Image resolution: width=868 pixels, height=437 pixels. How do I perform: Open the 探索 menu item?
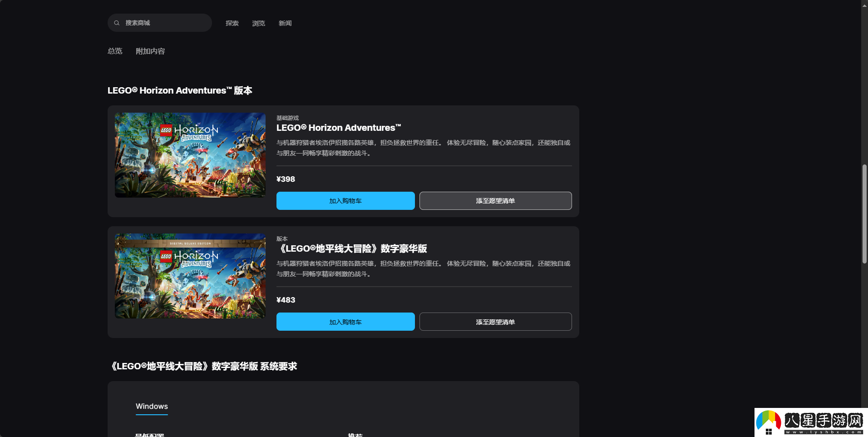232,23
